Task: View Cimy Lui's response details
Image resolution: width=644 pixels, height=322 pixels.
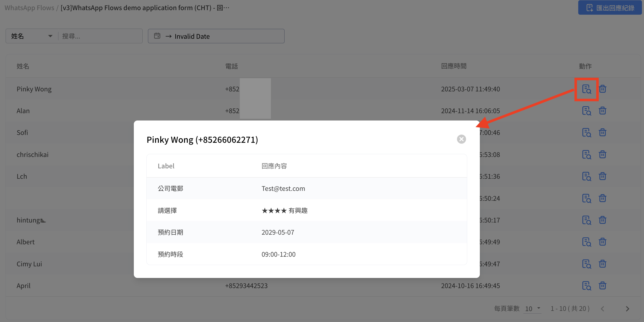Action: (586, 264)
